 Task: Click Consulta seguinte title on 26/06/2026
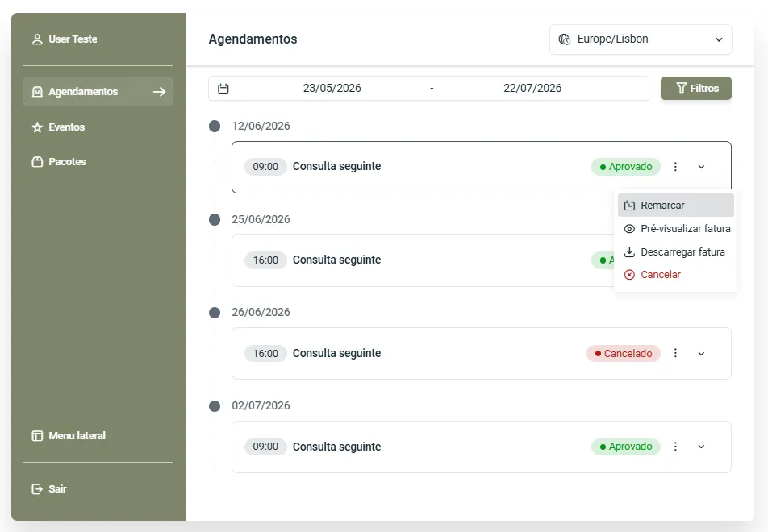(336, 353)
